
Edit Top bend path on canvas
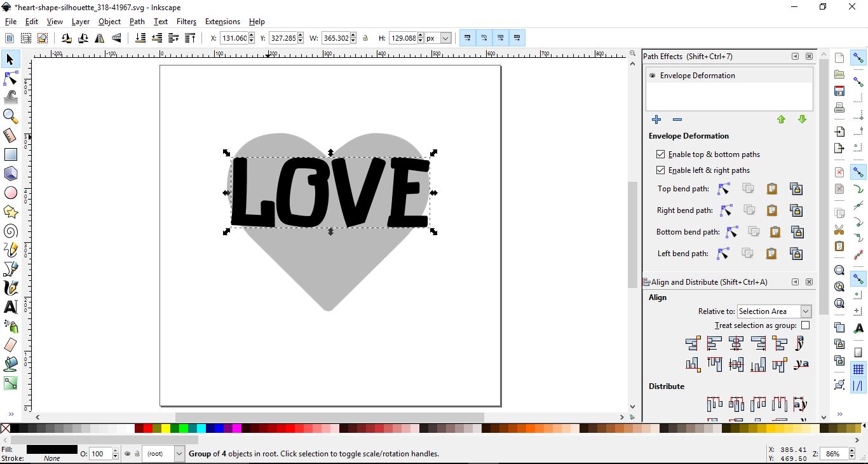click(x=724, y=189)
